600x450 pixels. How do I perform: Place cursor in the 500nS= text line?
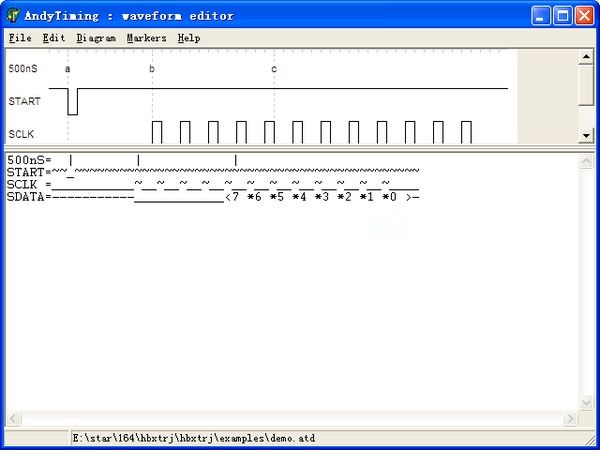122,160
